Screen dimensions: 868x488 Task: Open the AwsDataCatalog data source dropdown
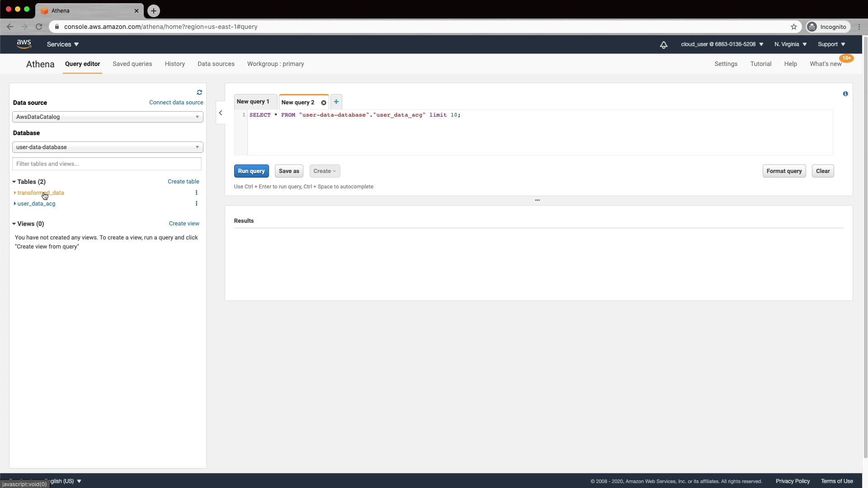(108, 117)
